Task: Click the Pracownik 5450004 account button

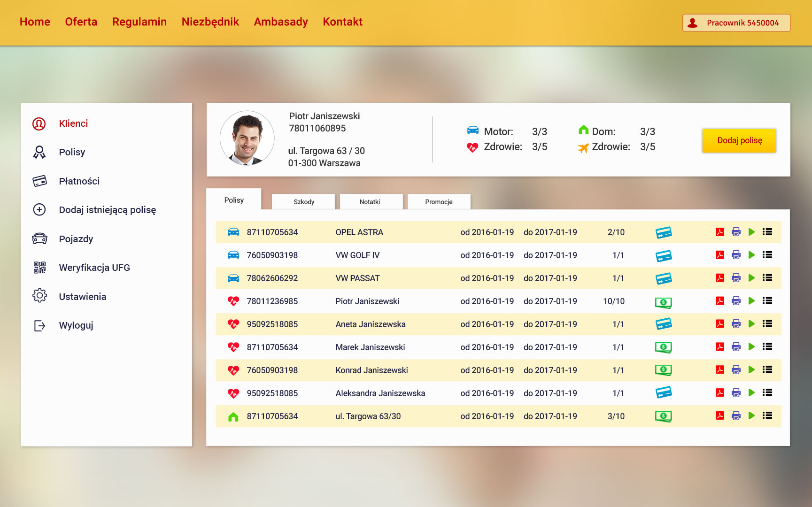Action: [735, 23]
